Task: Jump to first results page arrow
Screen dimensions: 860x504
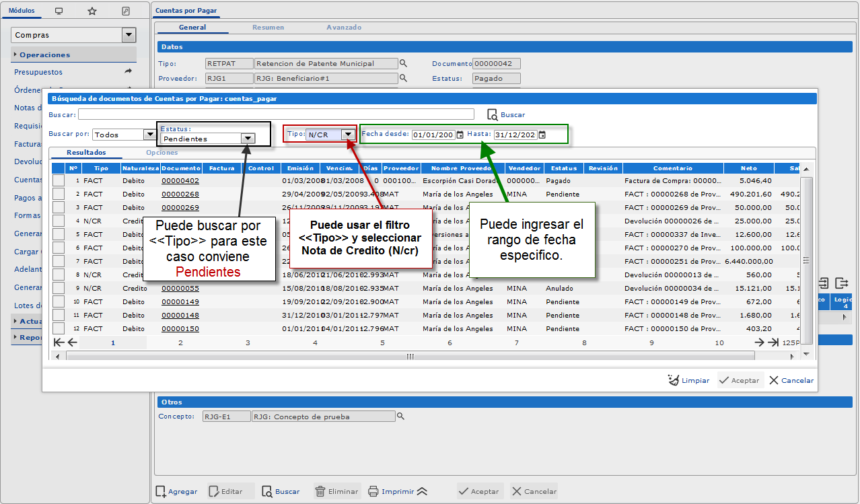Action: 59,343
